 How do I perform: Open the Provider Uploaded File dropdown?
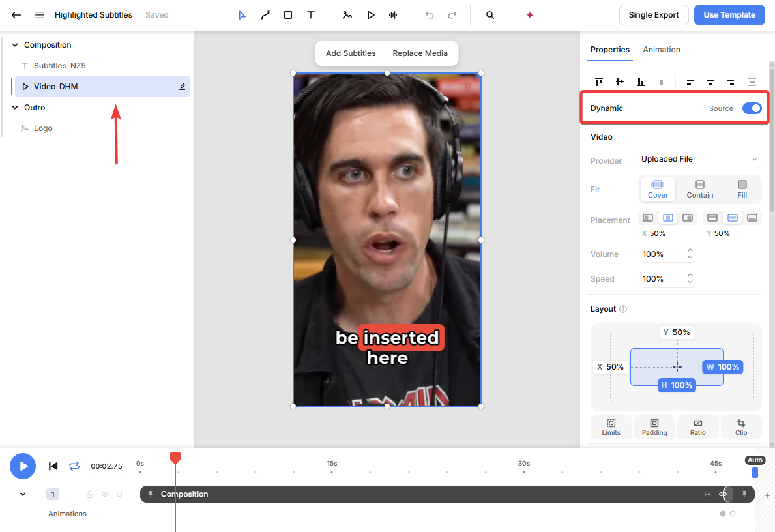(699, 159)
